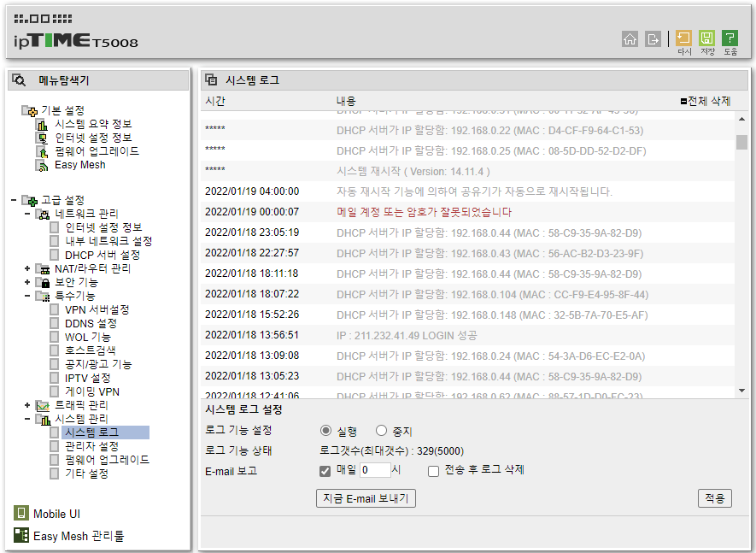Click the 저장 (save) icon
Image resolution: width=756 pixels, height=553 pixels.
pos(706,38)
